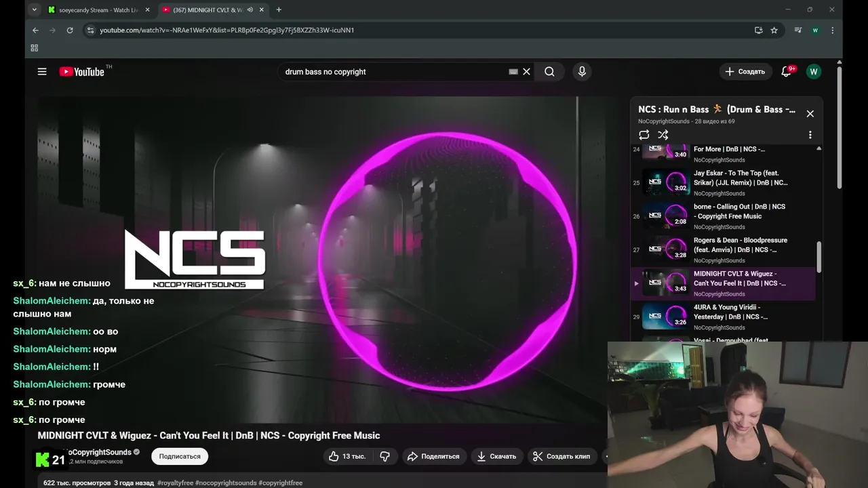This screenshot has width=868, height=488.
Task: Click the #nocopyrightsounds hashtag
Action: (226, 483)
